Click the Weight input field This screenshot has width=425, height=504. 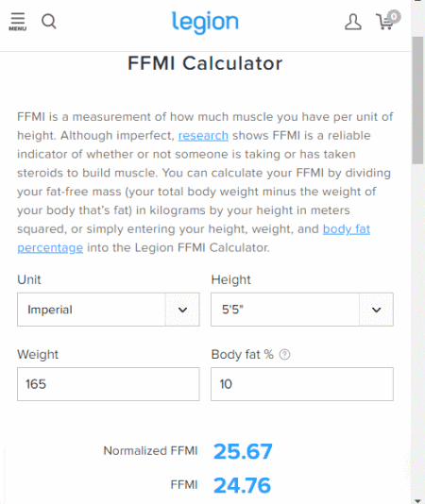pyautogui.click(x=109, y=384)
